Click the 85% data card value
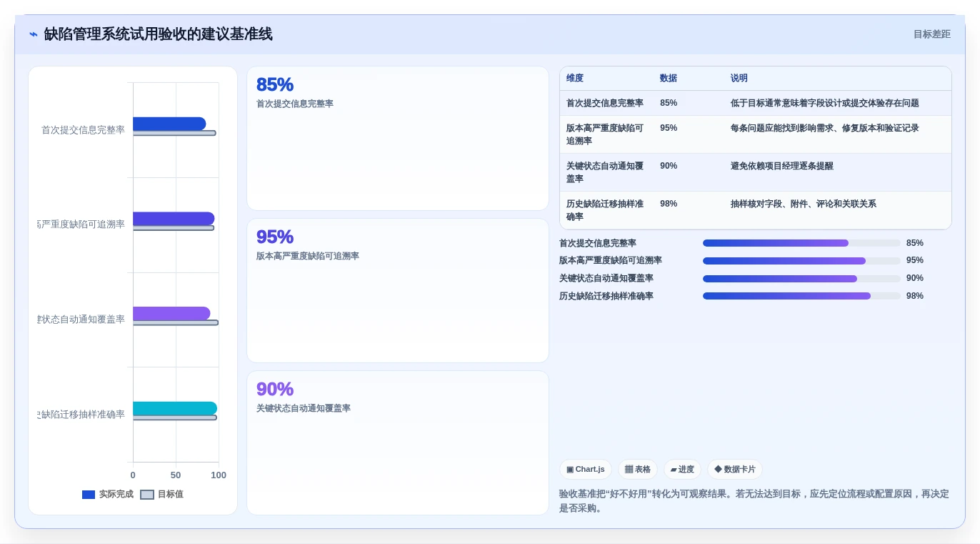The image size is (980, 544). 275,84
